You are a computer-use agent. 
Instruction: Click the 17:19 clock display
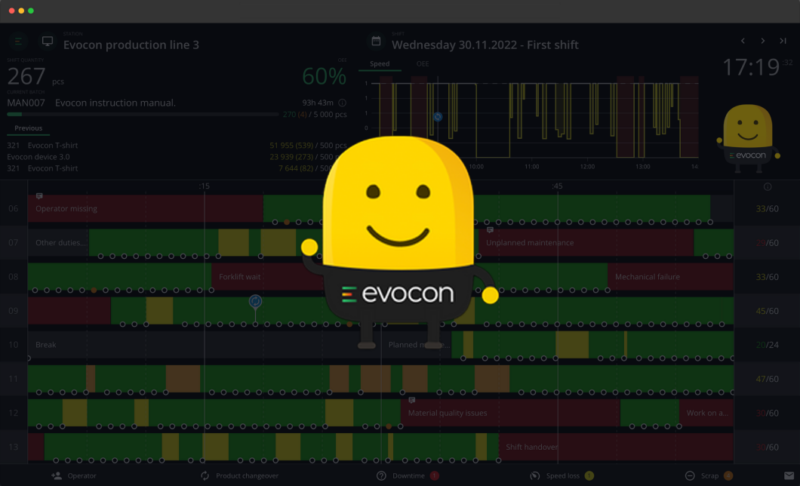click(751, 67)
